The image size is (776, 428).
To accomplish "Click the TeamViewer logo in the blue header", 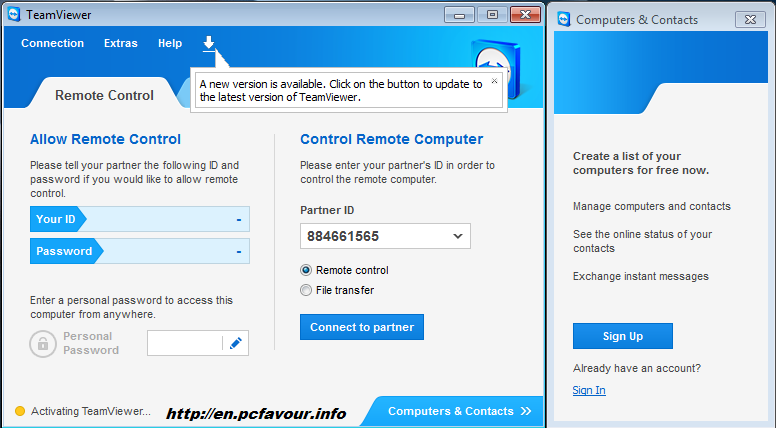I will (496, 68).
